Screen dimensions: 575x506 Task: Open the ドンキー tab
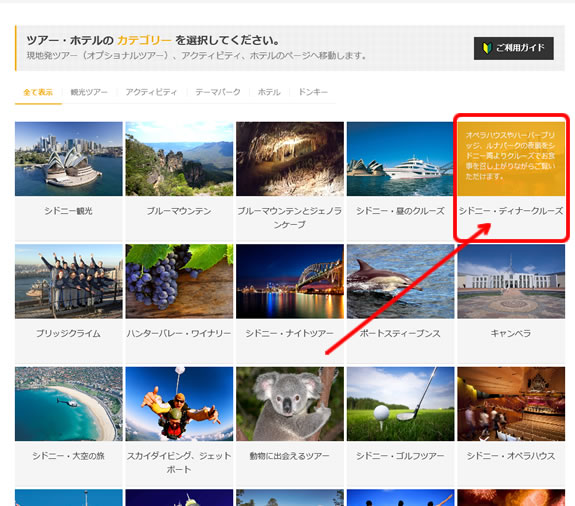(313, 92)
